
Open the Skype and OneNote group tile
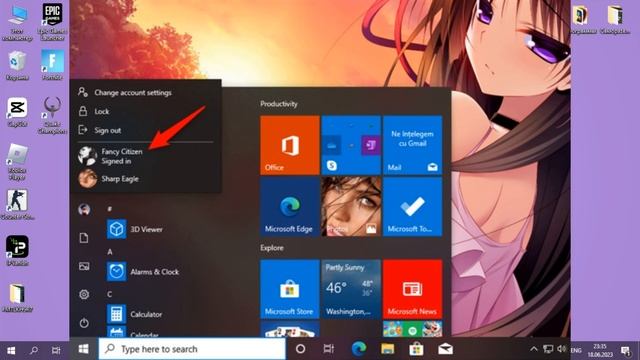(351, 145)
